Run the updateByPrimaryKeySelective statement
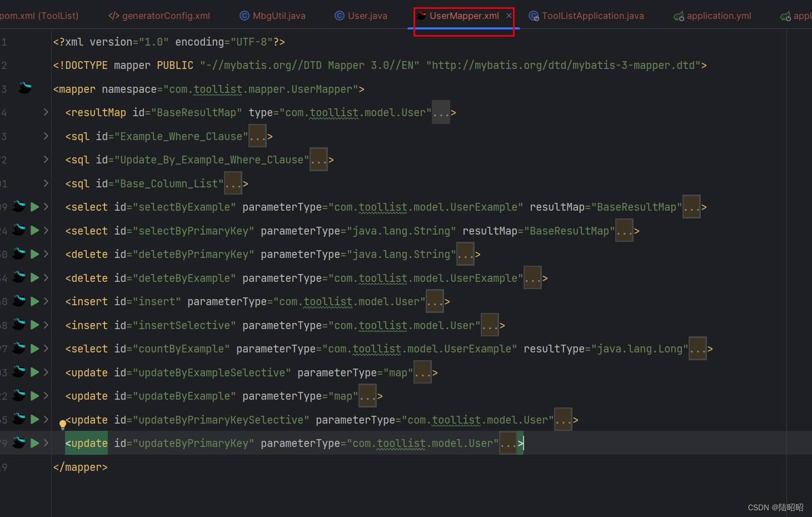The image size is (812, 517). (34, 419)
